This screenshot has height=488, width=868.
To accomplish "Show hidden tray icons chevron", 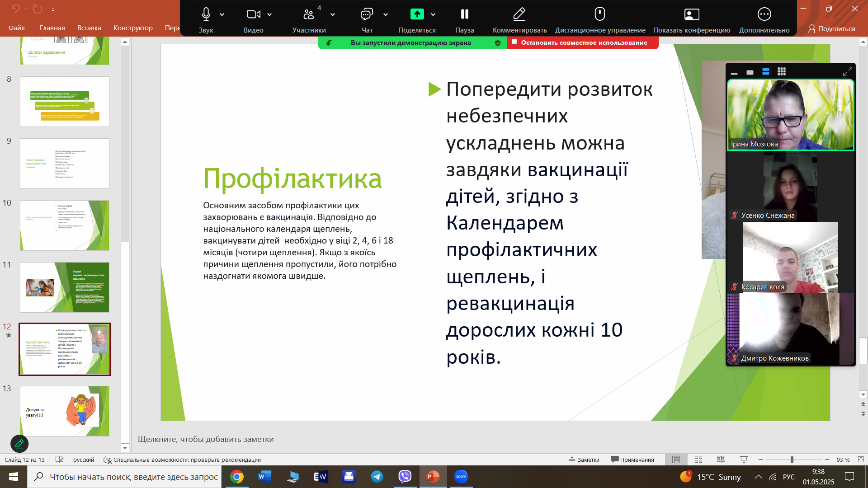I will point(758,477).
